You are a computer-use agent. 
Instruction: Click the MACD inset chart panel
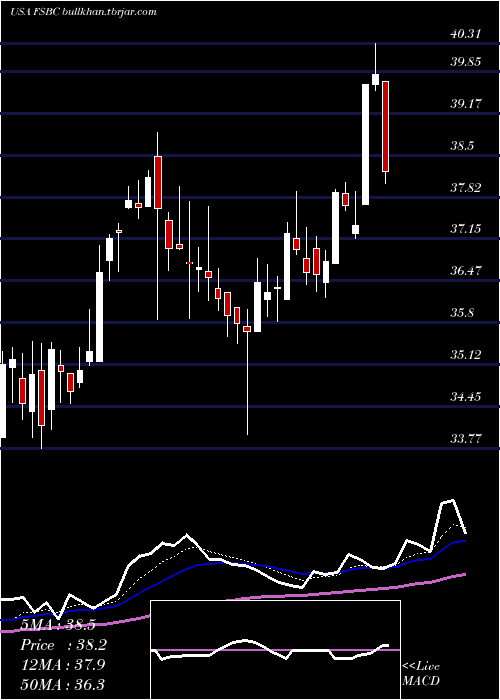point(275,650)
